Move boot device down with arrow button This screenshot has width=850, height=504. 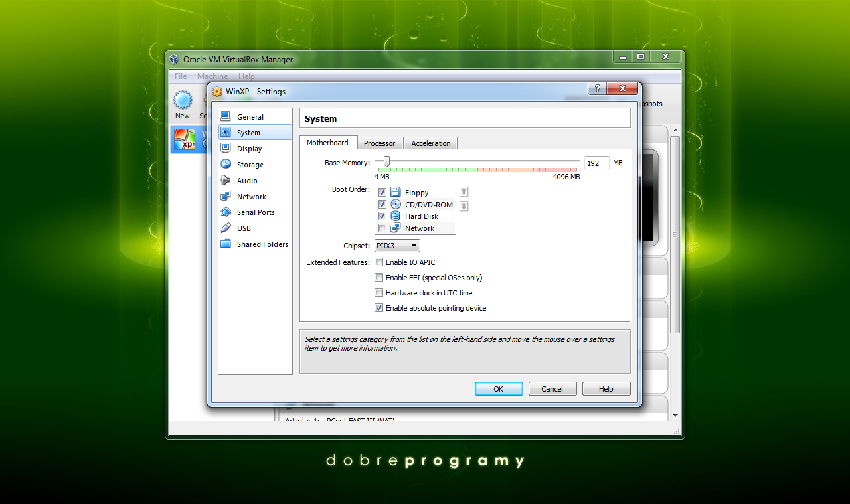464,207
